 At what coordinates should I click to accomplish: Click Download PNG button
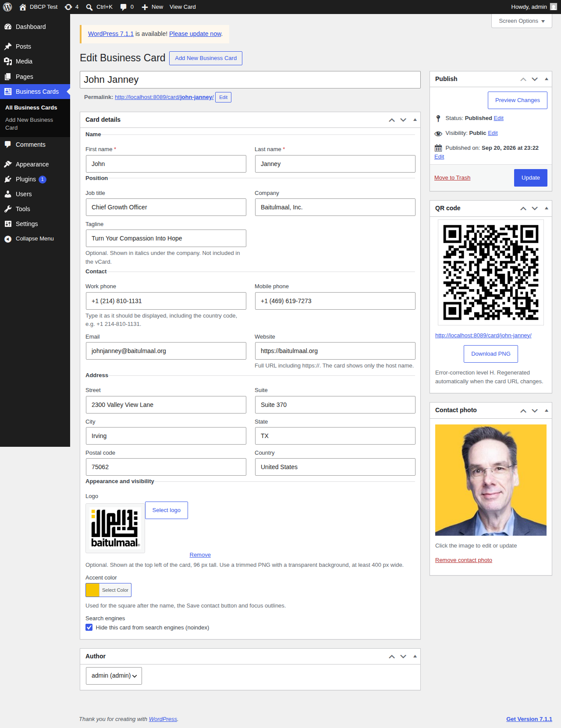click(x=490, y=354)
